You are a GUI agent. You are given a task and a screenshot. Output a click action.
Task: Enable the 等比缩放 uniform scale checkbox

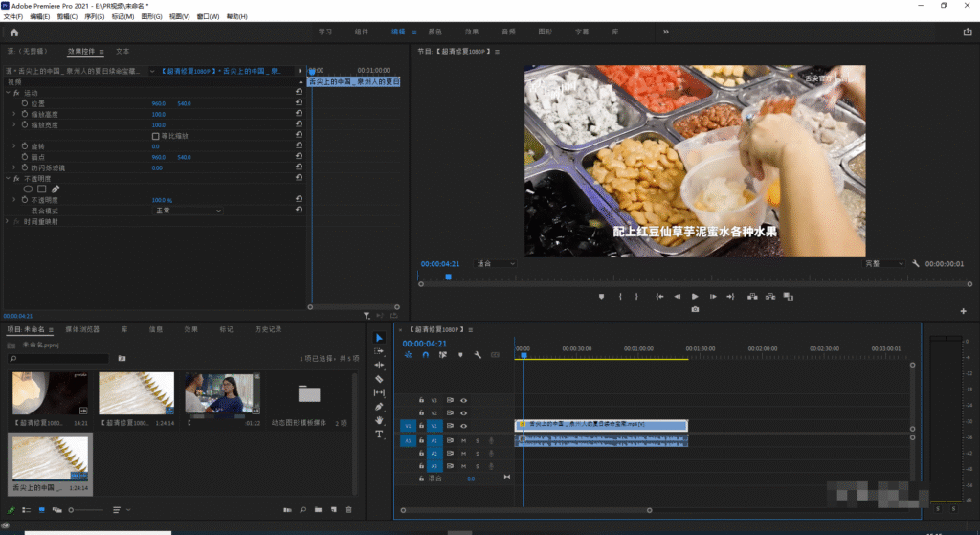pyautogui.click(x=156, y=136)
